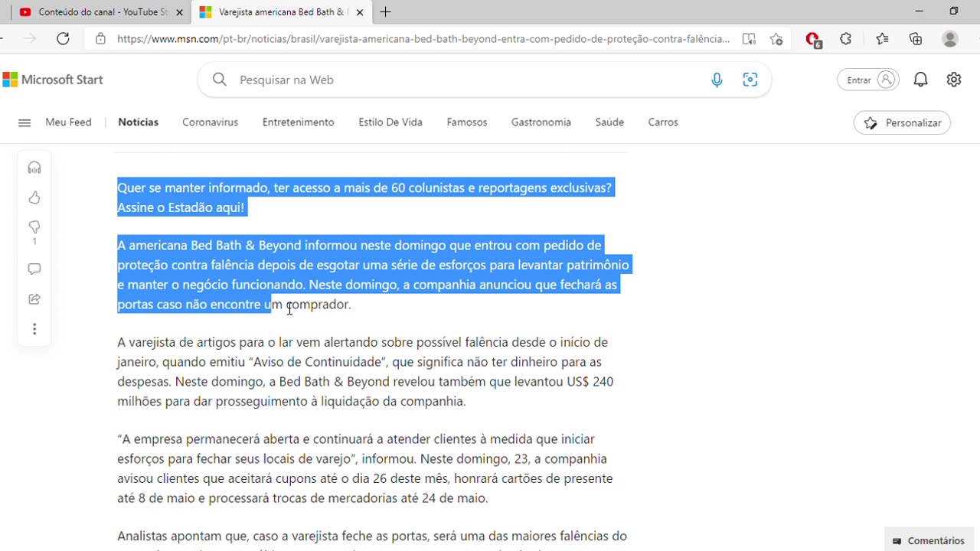The width and height of the screenshot is (980, 551).
Task: Open the red ad blocker extension icon
Action: tap(813, 39)
